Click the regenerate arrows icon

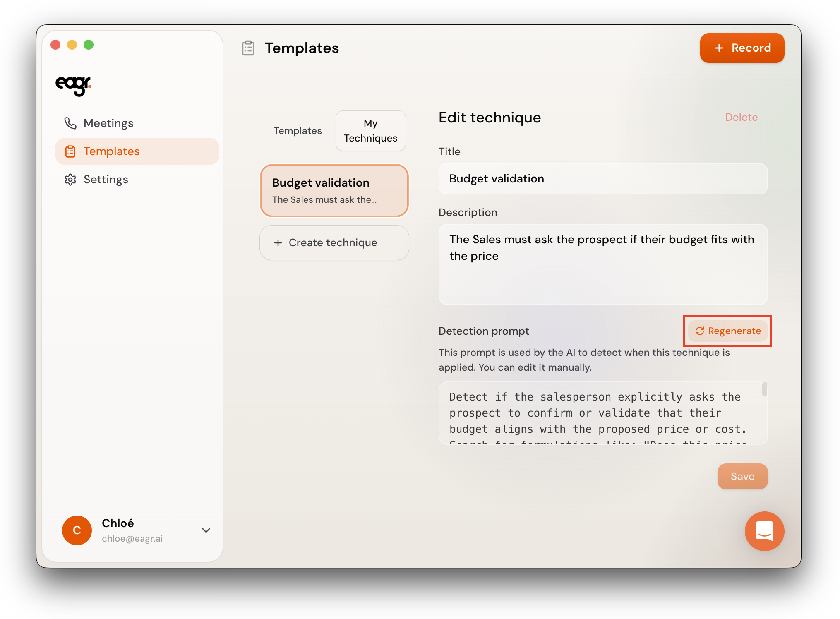(699, 331)
